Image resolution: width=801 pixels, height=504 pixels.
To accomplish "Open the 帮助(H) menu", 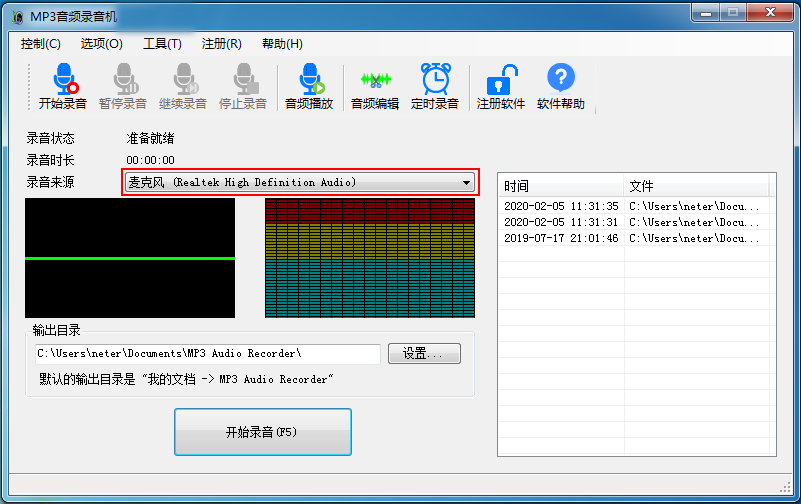I will (x=282, y=44).
